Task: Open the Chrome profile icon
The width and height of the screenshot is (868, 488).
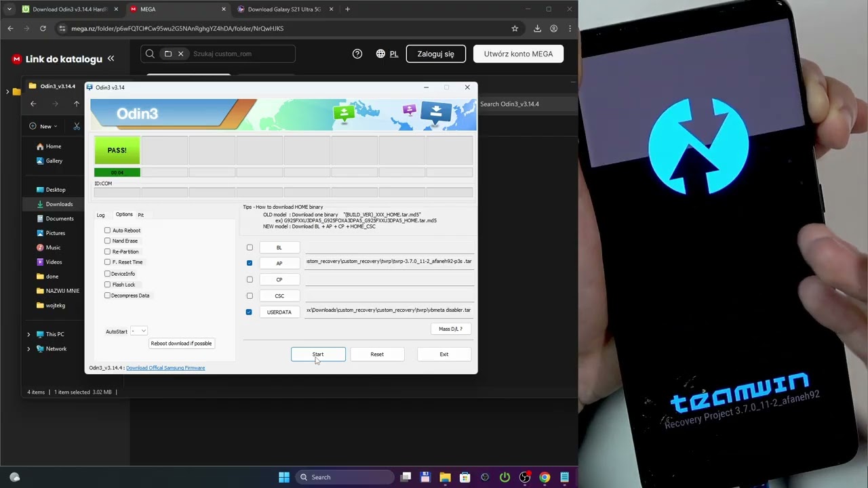Action: click(x=554, y=28)
